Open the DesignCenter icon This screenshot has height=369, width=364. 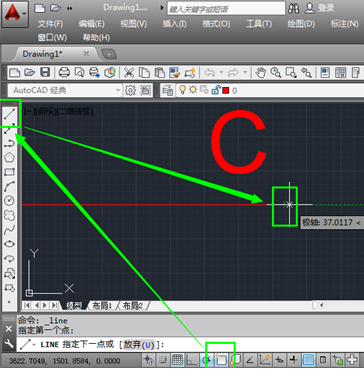[341, 72]
